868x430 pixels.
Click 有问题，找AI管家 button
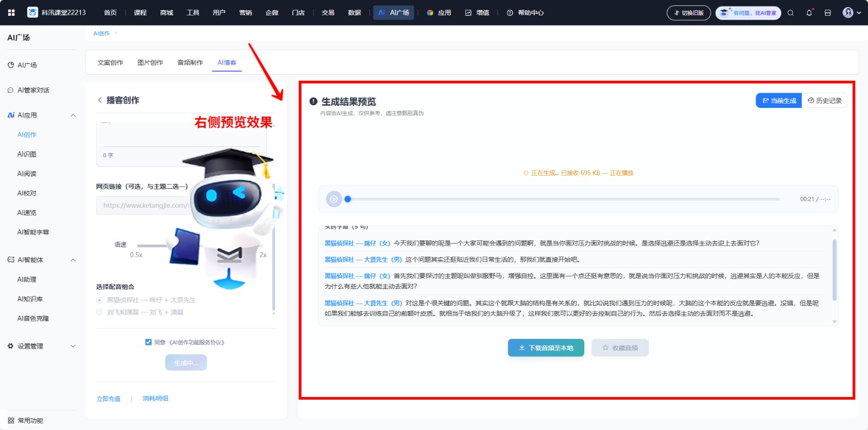pyautogui.click(x=748, y=13)
